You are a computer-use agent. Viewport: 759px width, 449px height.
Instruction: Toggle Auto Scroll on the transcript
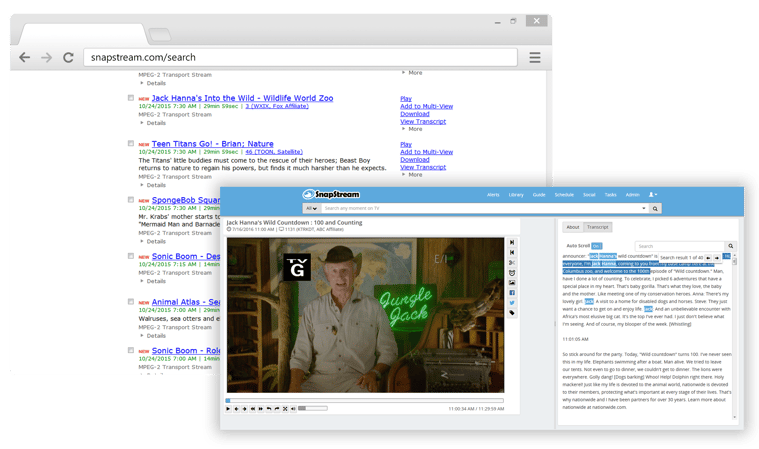(x=596, y=245)
